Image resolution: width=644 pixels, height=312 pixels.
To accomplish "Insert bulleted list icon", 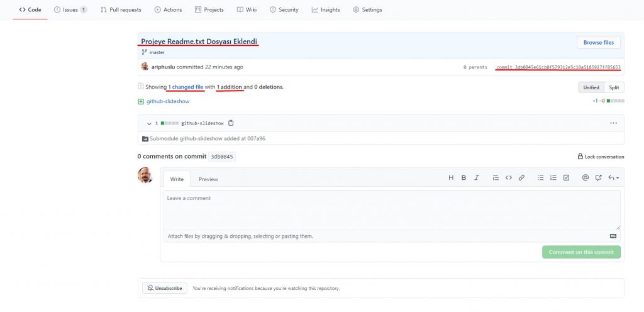I will (540, 178).
